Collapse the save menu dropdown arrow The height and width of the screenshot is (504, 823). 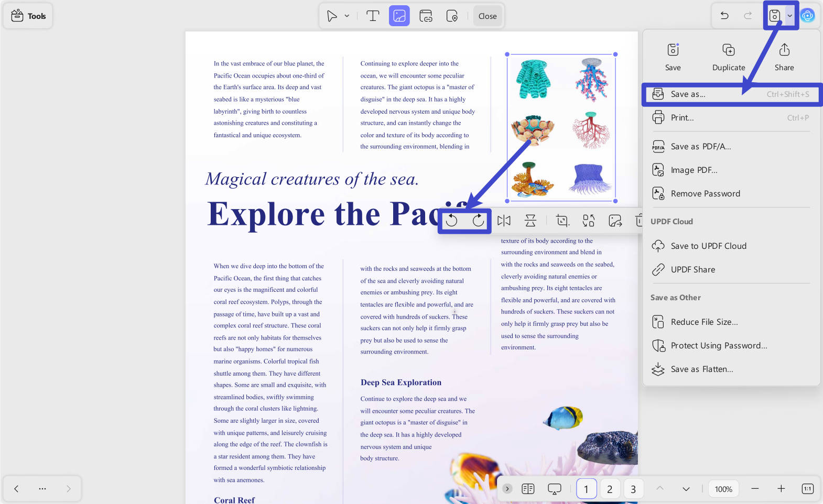[789, 16]
